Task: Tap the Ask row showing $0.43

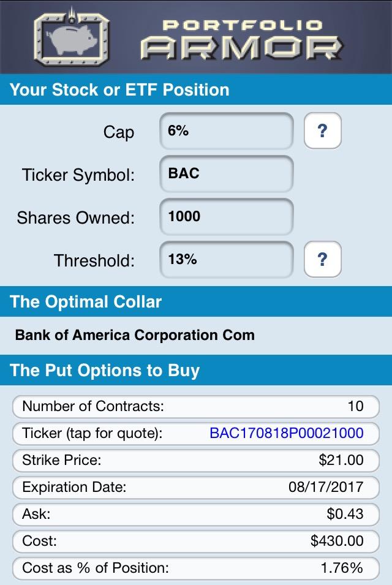Action: (x=196, y=514)
